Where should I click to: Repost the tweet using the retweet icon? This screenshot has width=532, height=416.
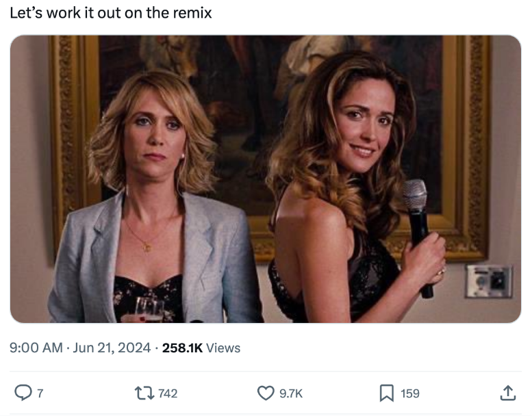[145, 393]
